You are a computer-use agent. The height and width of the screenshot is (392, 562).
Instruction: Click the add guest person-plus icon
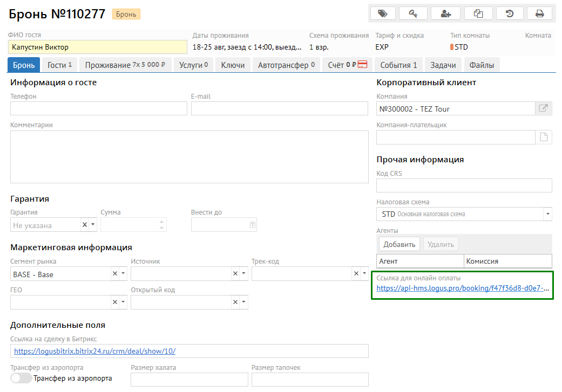pyautogui.click(x=446, y=13)
